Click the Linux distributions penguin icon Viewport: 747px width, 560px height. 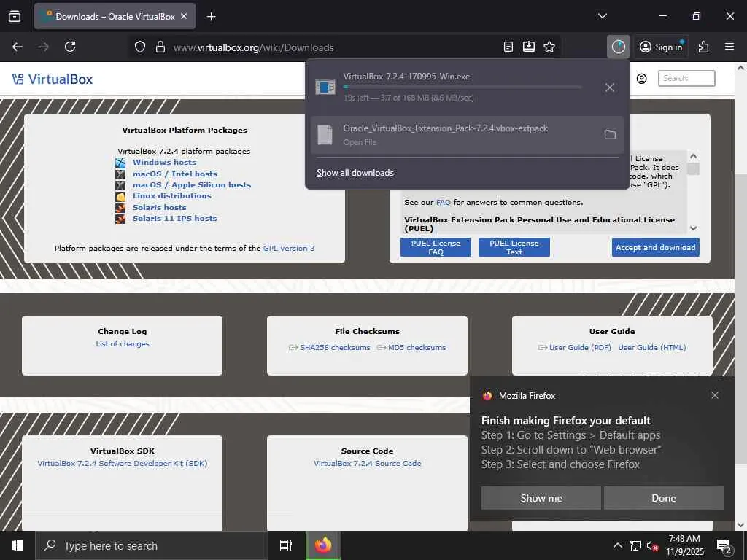click(x=120, y=196)
